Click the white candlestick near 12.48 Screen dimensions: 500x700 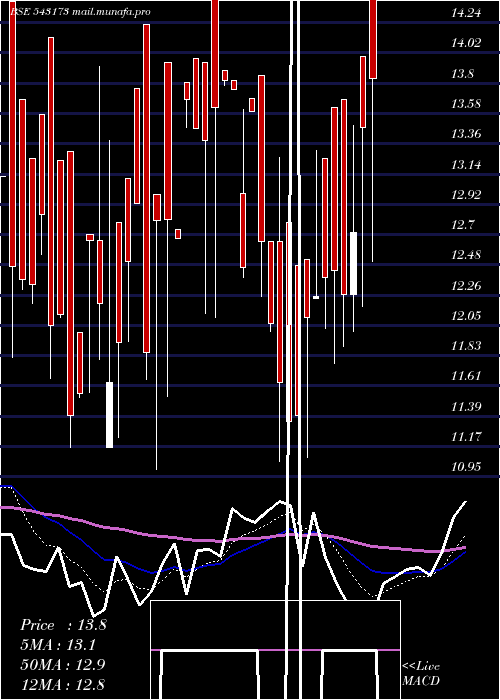353,263
